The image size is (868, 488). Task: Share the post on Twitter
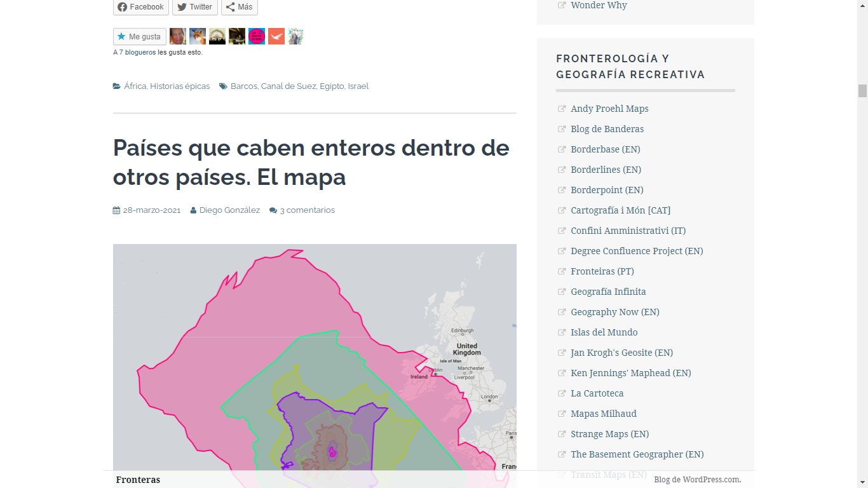(195, 7)
